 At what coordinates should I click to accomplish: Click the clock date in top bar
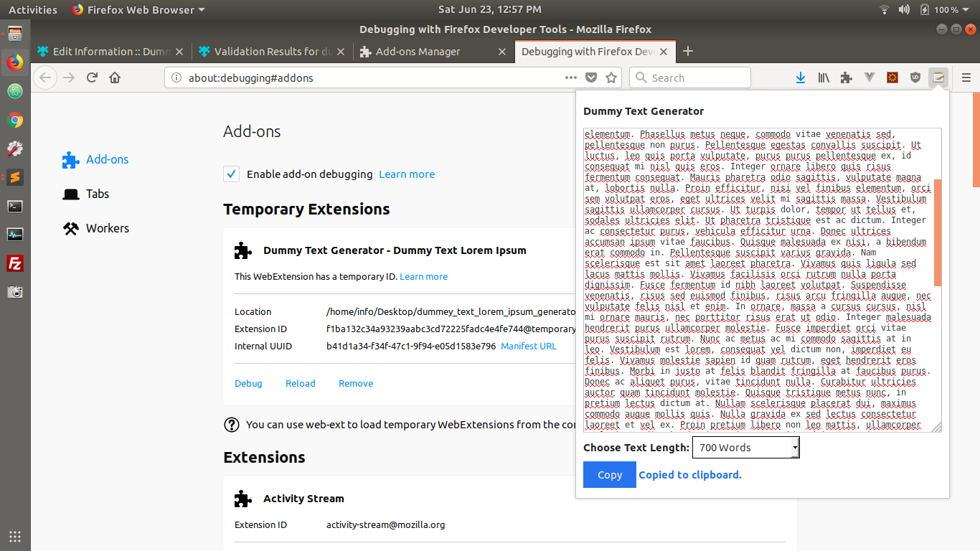[490, 9]
